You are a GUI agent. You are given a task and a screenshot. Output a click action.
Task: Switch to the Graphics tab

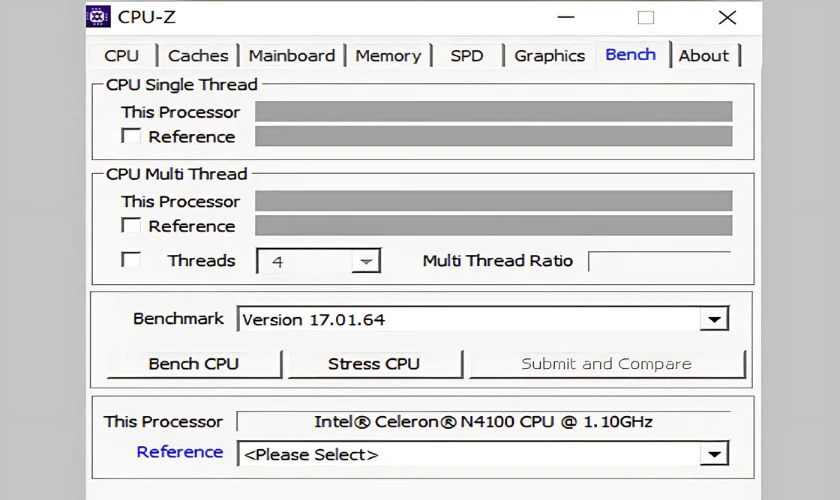(549, 56)
